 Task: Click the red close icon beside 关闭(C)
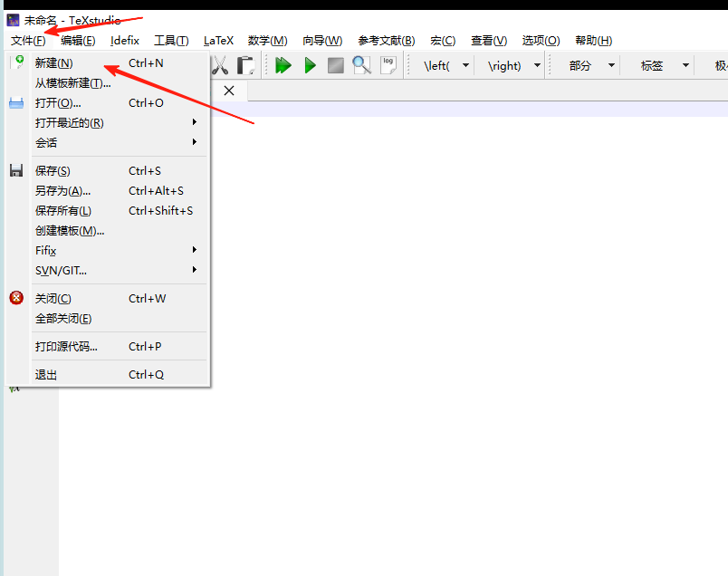(16, 298)
